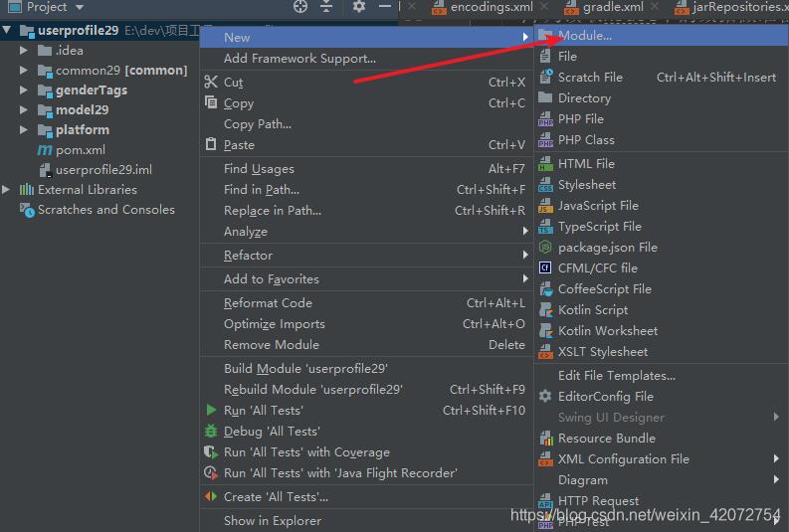Click the Scratches and Consoles icon
The height and width of the screenshot is (532, 789).
[27, 210]
